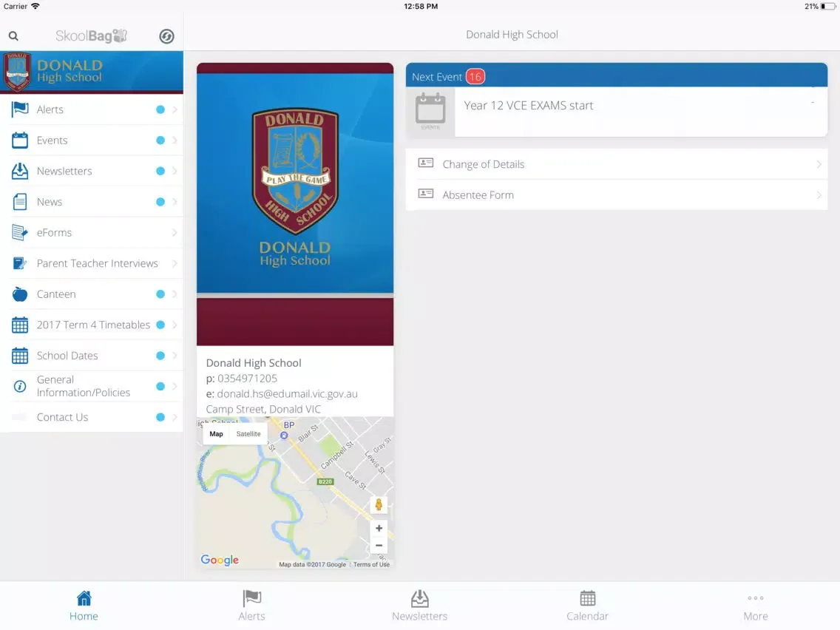
Task: Tap the BP marker on the map
Action: 285,435
